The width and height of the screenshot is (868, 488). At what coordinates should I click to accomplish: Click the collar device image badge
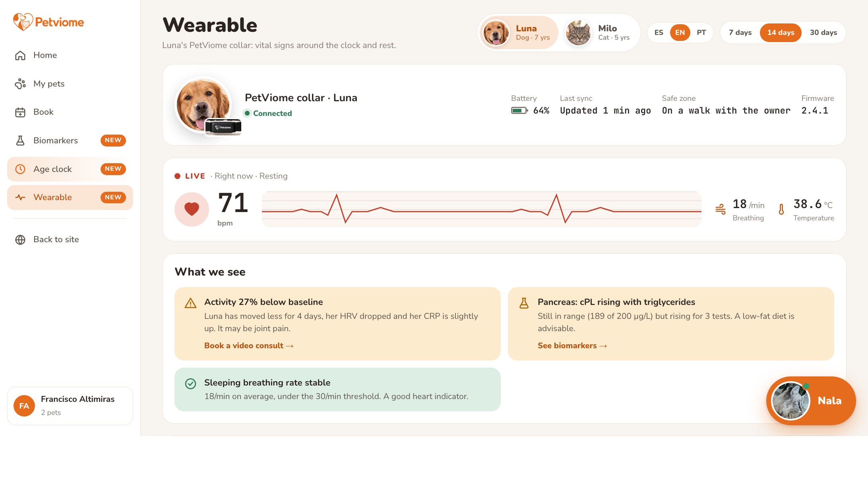click(x=223, y=127)
